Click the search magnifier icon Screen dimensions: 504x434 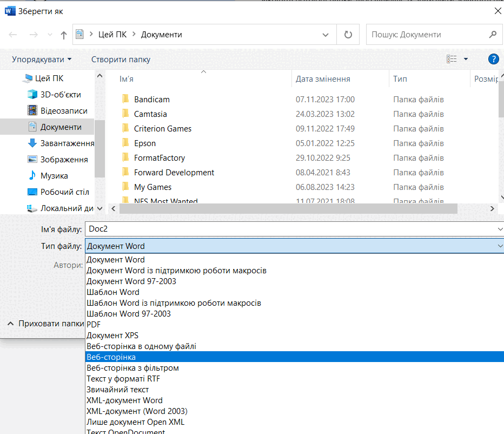pos(493,35)
